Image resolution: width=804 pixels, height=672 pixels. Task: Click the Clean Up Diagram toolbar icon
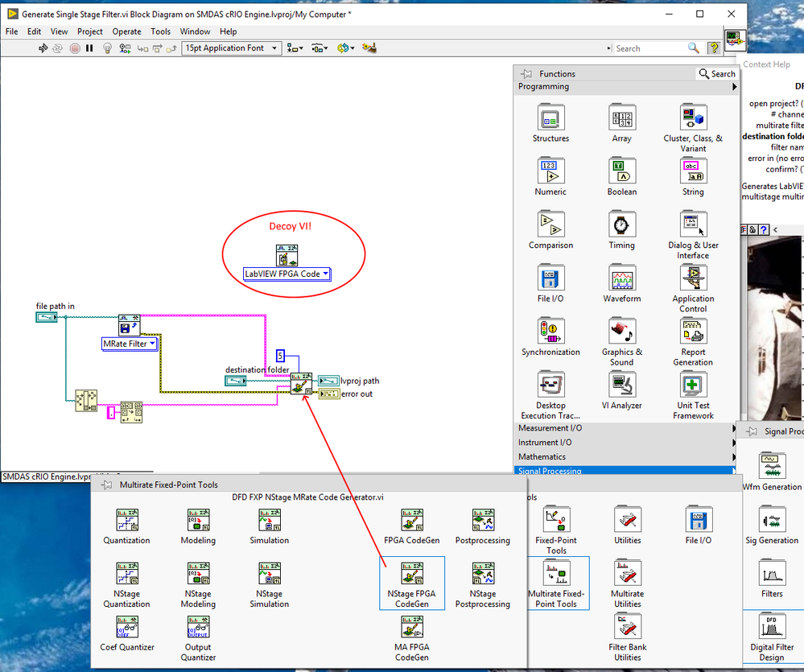(369, 47)
